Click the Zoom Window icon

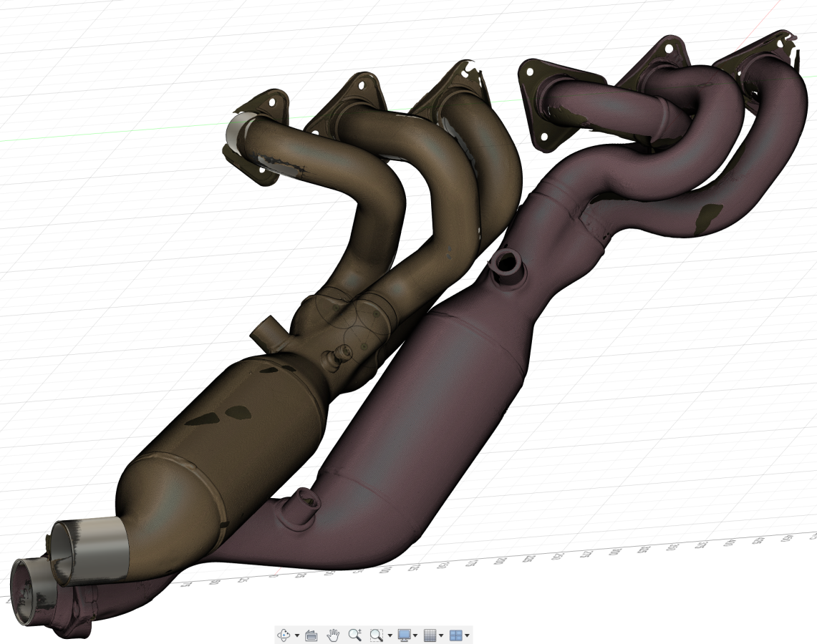[377, 635]
